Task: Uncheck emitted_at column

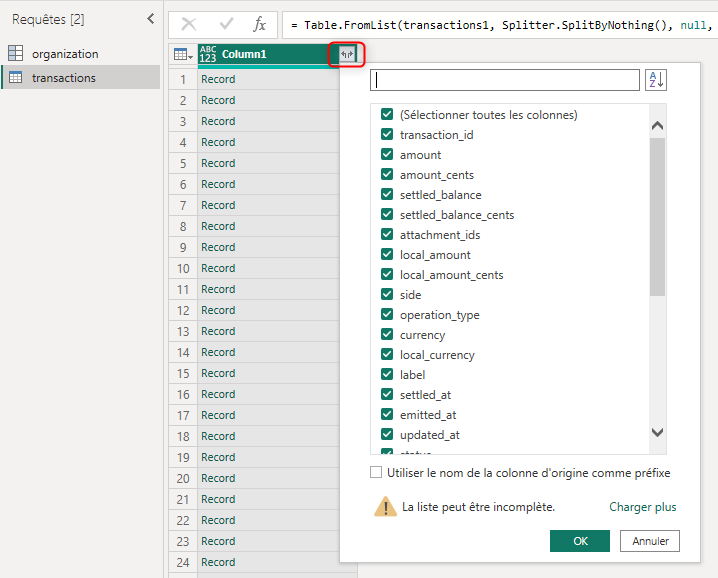Action: click(x=387, y=414)
